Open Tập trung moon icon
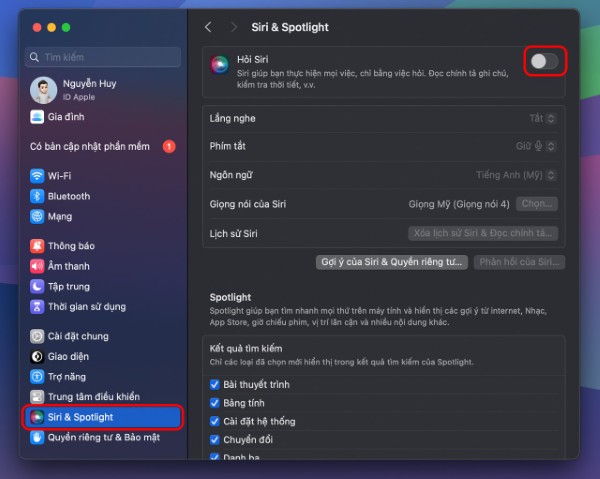Viewport: 600px width, 479px height. click(x=37, y=286)
